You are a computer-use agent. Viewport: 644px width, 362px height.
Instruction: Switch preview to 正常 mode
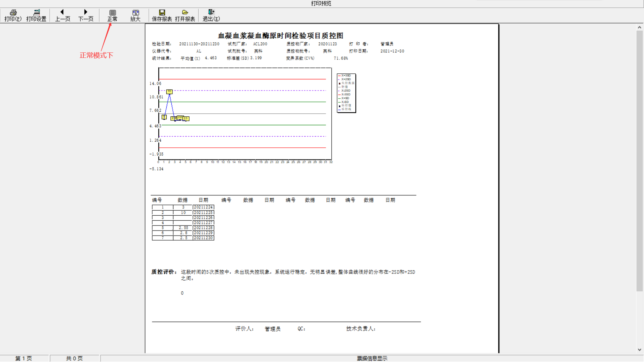(x=112, y=15)
